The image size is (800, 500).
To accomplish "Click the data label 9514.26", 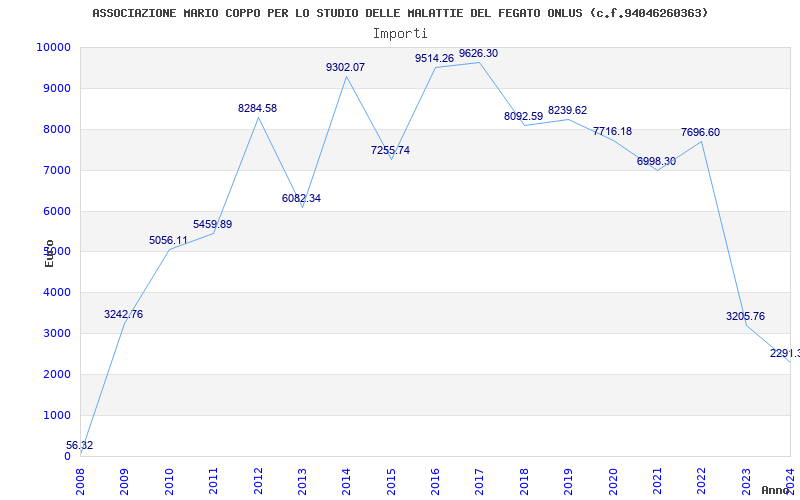I will [x=434, y=58].
